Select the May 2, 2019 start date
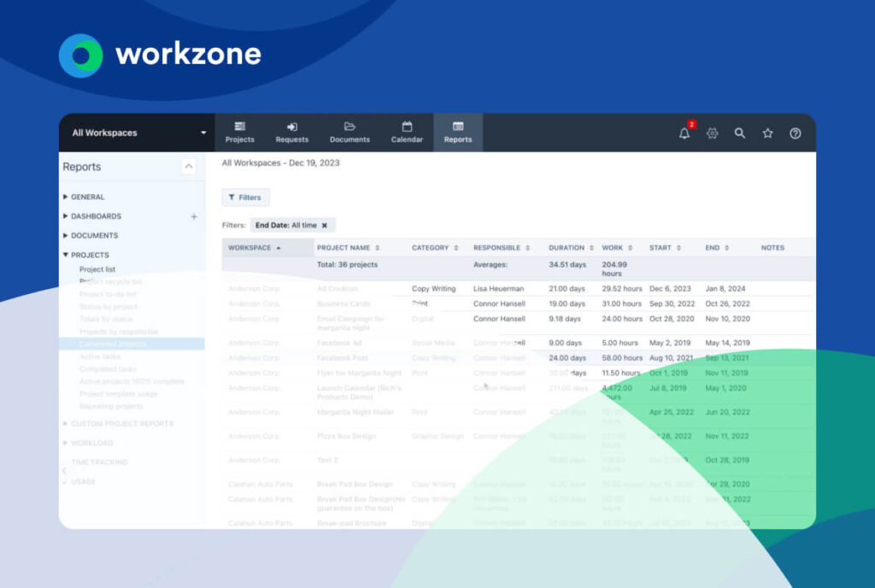The height and width of the screenshot is (588, 875). coord(670,343)
